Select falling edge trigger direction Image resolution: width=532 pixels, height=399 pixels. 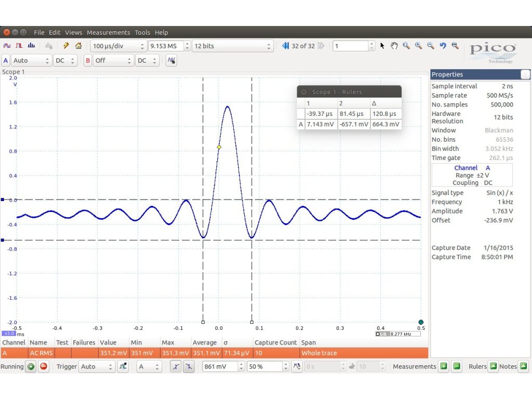coord(189,366)
